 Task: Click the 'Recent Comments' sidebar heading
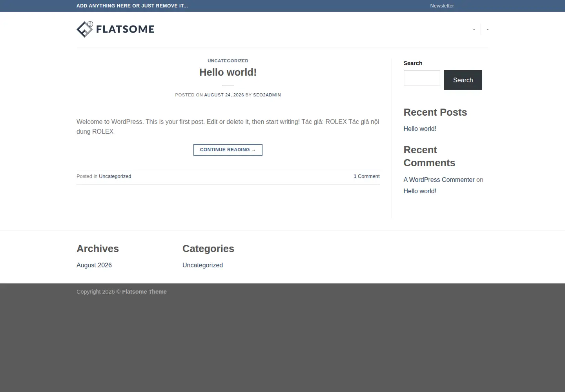pyautogui.click(x=429, y=156)
